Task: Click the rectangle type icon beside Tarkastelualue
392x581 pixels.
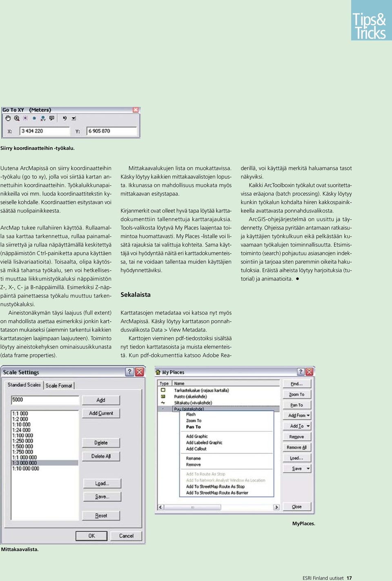Action: click(163, 390)
